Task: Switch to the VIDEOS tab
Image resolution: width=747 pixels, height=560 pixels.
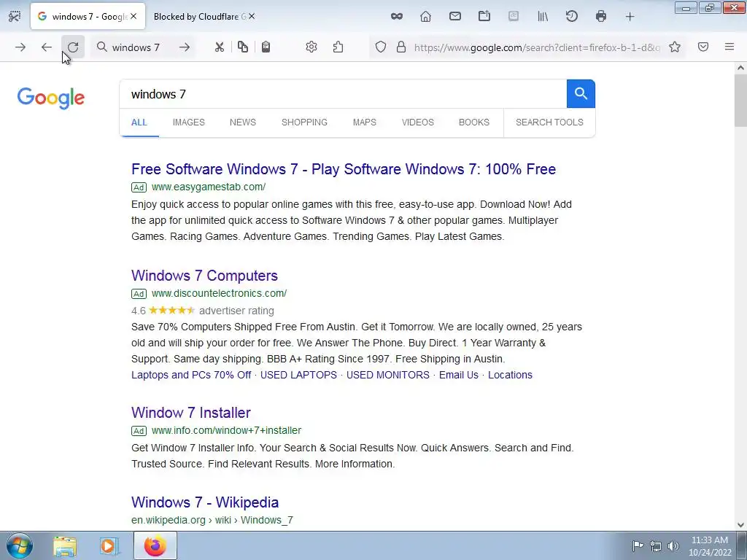Action: (418, 122)
